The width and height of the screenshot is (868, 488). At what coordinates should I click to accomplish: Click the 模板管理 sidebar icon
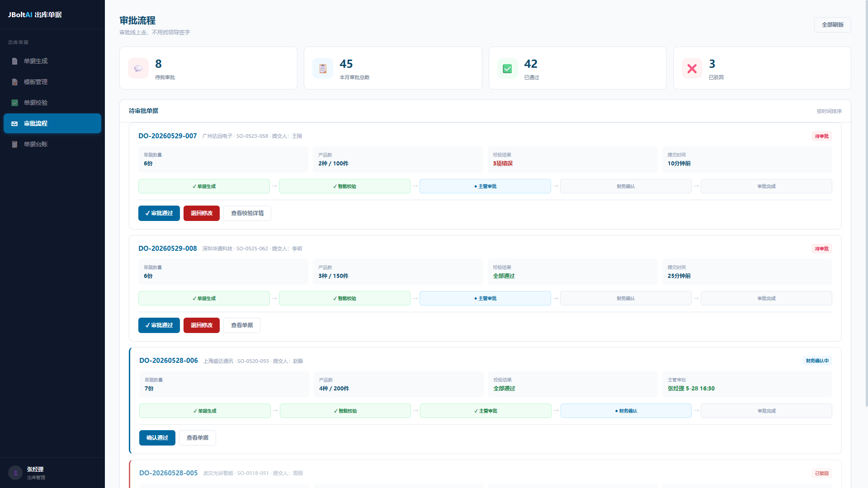point(14,82)
